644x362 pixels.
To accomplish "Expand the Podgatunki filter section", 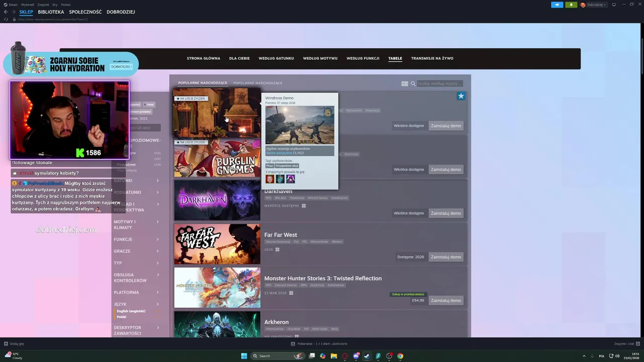I will (x=136, y=192).
